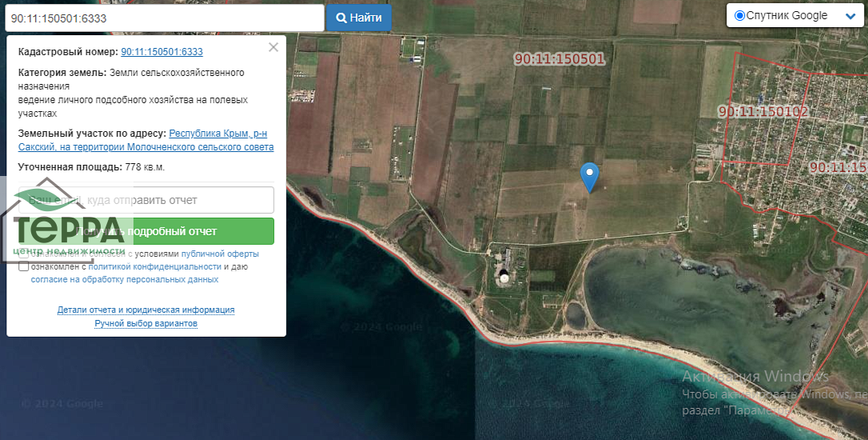
Task: Open Детали отчета и юридическая информация
Action: tap(145, 310)
